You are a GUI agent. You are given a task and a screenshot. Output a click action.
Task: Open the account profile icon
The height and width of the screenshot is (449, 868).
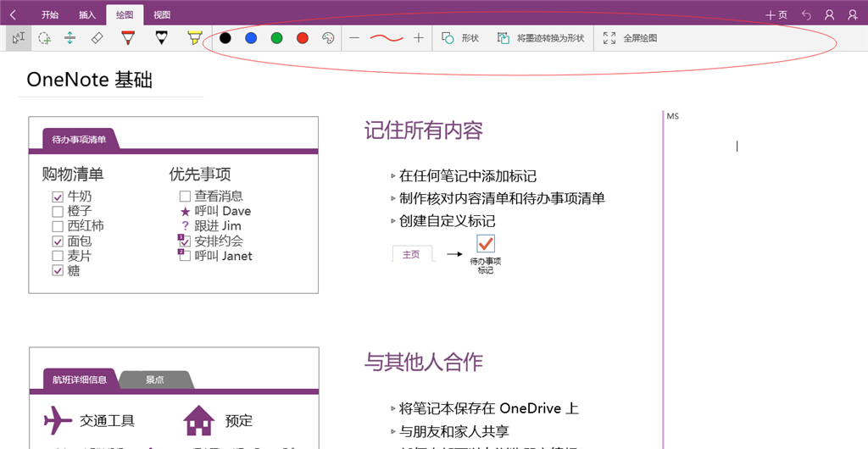829,15
